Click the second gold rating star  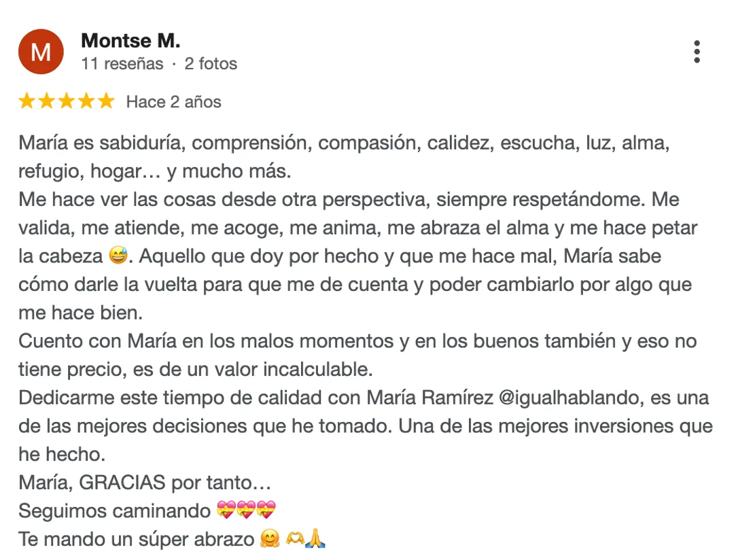(47, 101)
